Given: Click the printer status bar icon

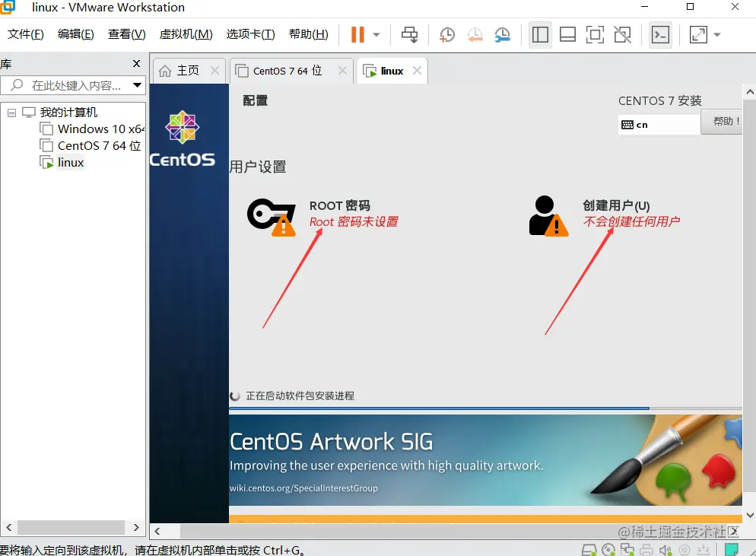Looking at the screenshot, I should click(x=646, y=550).
